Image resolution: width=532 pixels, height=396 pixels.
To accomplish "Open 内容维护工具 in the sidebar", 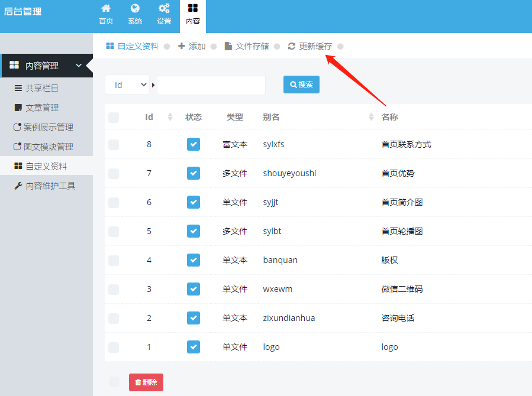I will click(x=50, y=186).
